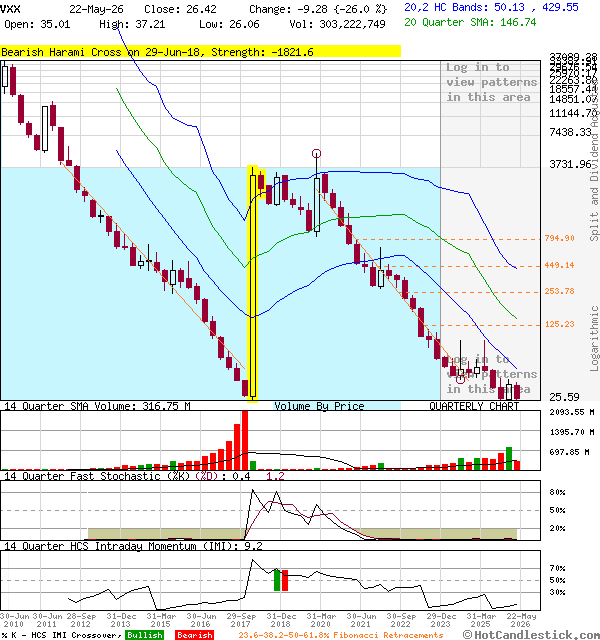Click the 697.85 M volume axis label
Image resolution: width=600 pixels, height=640 pixels.
570,452
